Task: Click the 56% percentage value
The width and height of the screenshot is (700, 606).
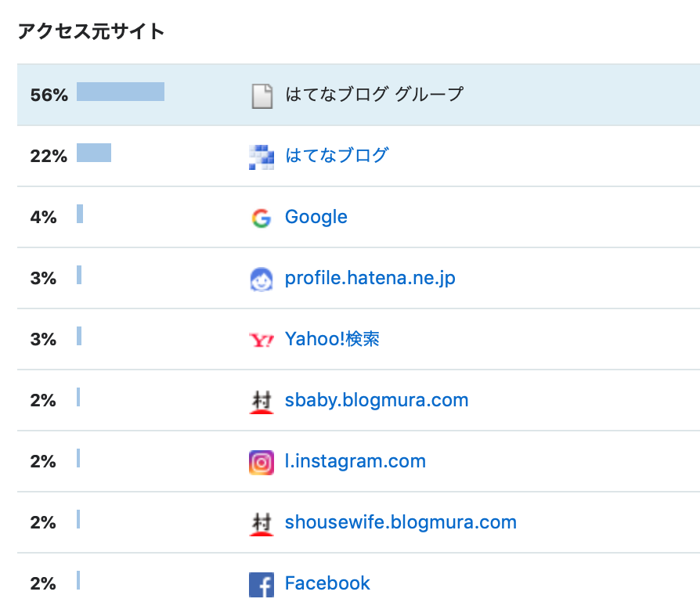Action: pos(49,95)
